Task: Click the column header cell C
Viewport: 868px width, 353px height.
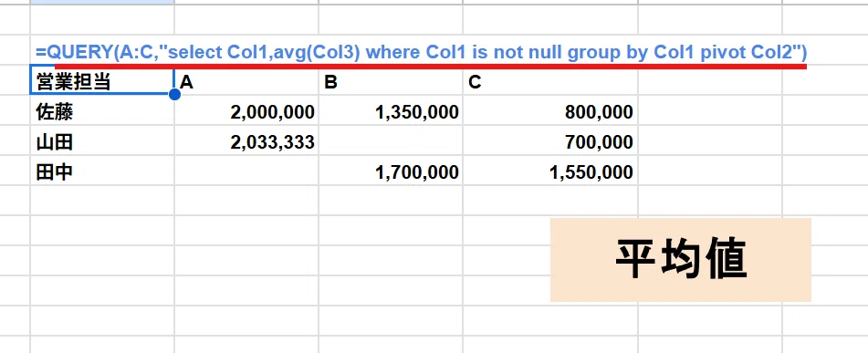Action: point(550,82)
